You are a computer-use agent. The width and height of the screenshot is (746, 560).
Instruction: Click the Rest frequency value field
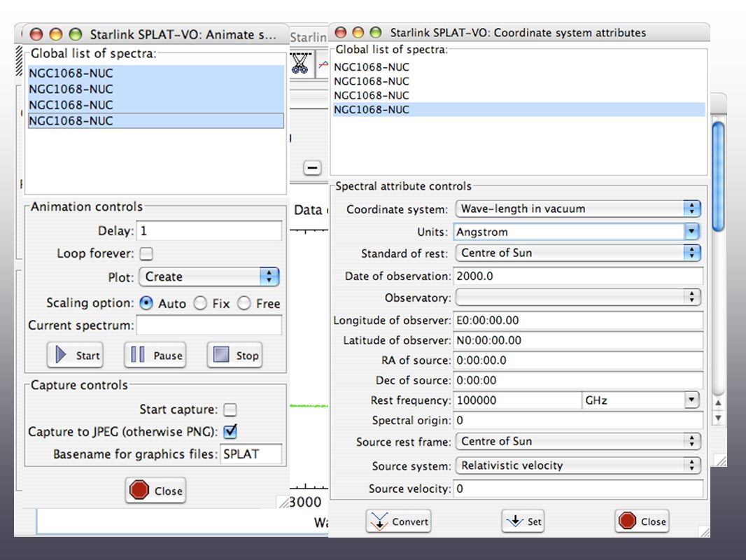518,400
